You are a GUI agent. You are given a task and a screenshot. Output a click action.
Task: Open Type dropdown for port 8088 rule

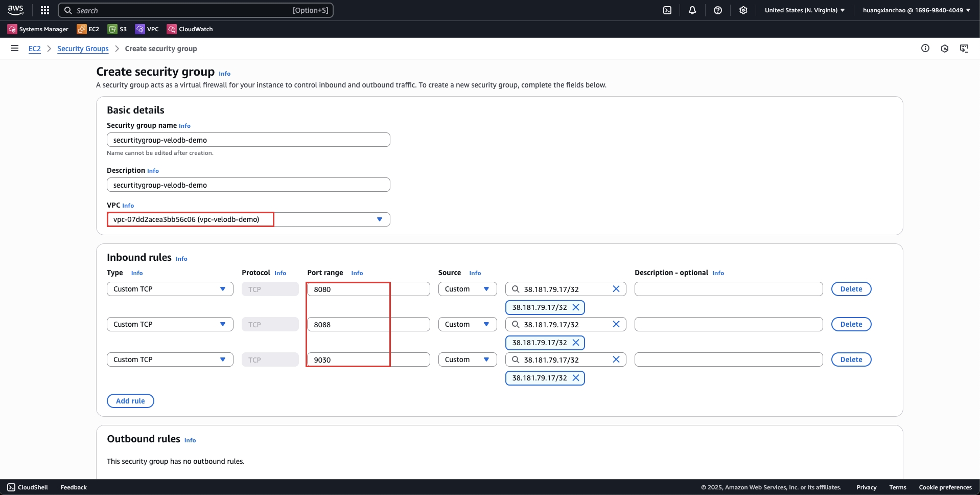170,324
